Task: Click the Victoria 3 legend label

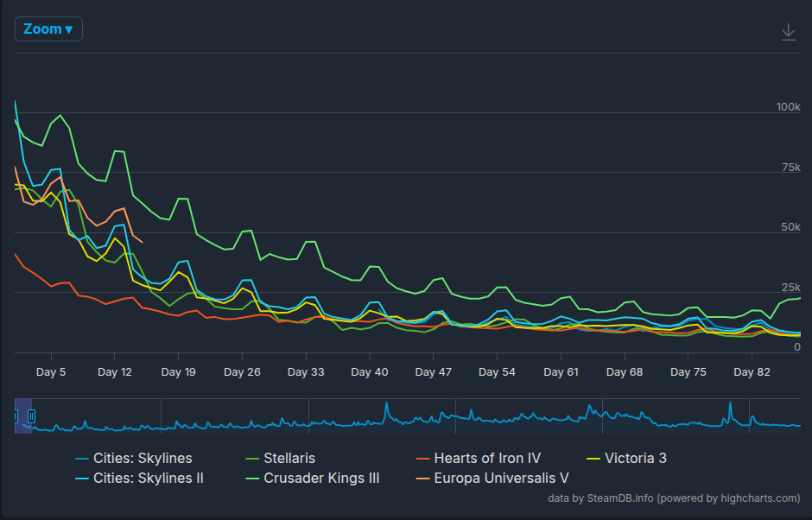Action: [x=636, y=459]
